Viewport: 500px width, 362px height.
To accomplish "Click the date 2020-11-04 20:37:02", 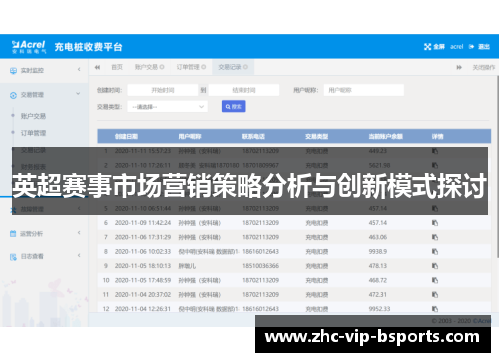I will tap(143, 294).
